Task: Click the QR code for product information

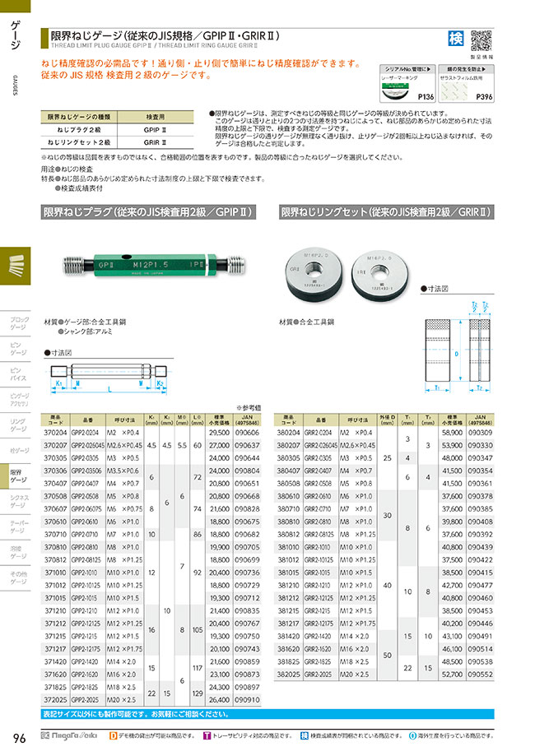Action: (481, 39)
